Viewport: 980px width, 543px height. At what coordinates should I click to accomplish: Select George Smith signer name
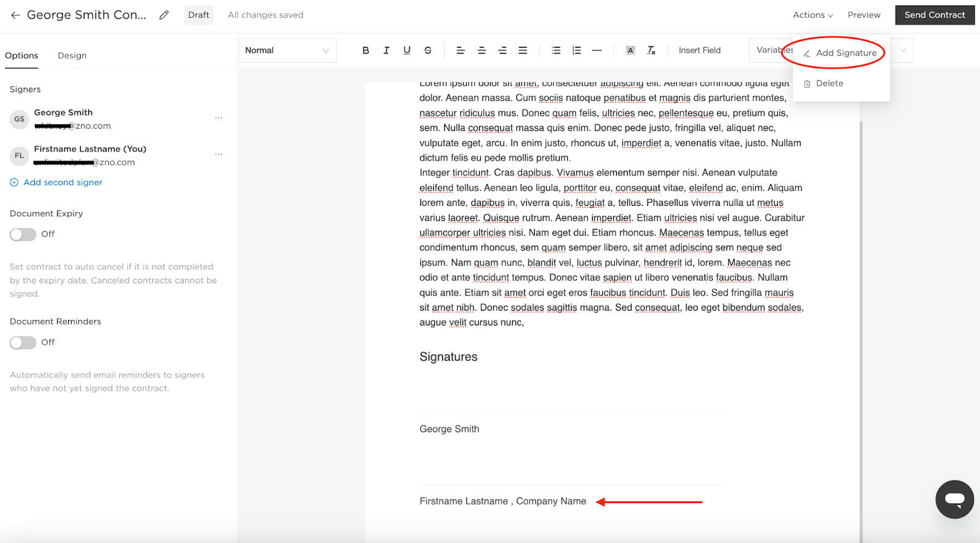point(64,113)
